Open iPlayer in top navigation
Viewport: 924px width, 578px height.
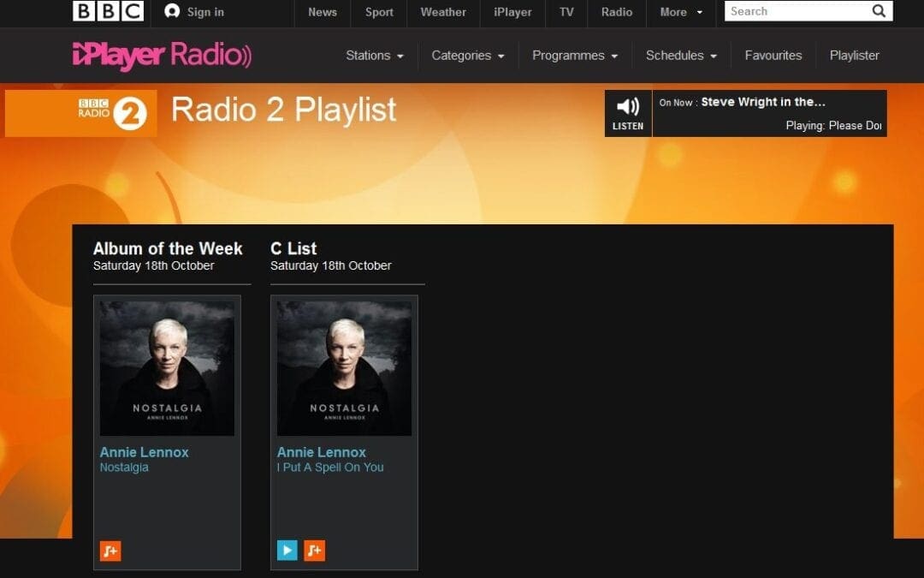512,12
